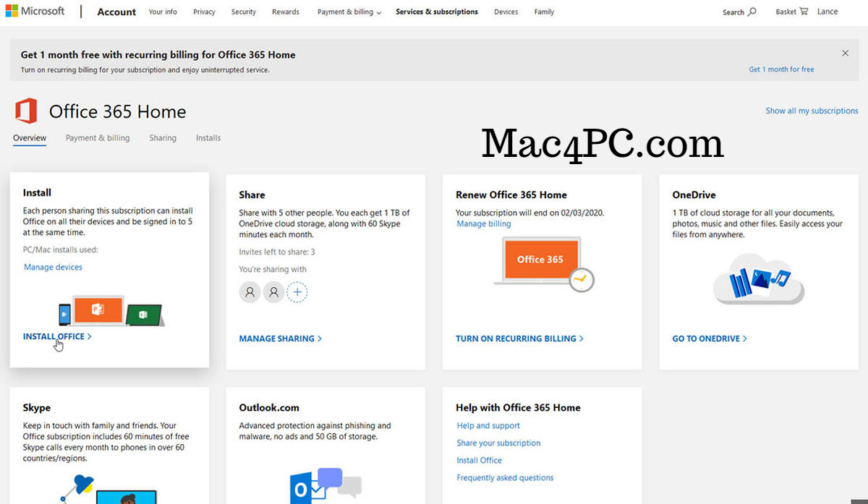The image size is (868, 504).
Task: Click the 'Renew Office 365 Home' heading
Action: [511, 195]
